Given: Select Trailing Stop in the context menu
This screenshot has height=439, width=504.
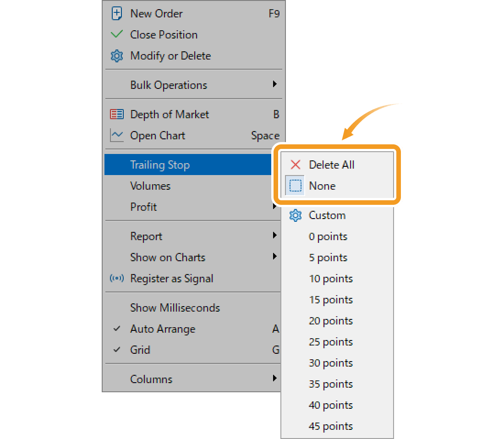Looking at the screenshot, I should [160, 165].
